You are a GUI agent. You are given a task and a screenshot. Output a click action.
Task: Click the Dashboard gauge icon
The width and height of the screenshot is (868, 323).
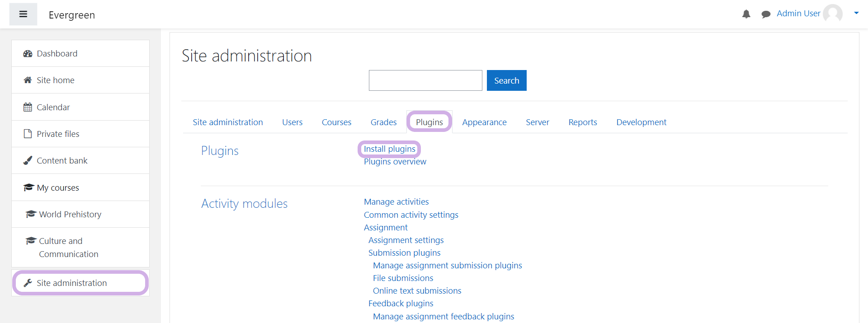pyautogui.click(x=28, y=54)
